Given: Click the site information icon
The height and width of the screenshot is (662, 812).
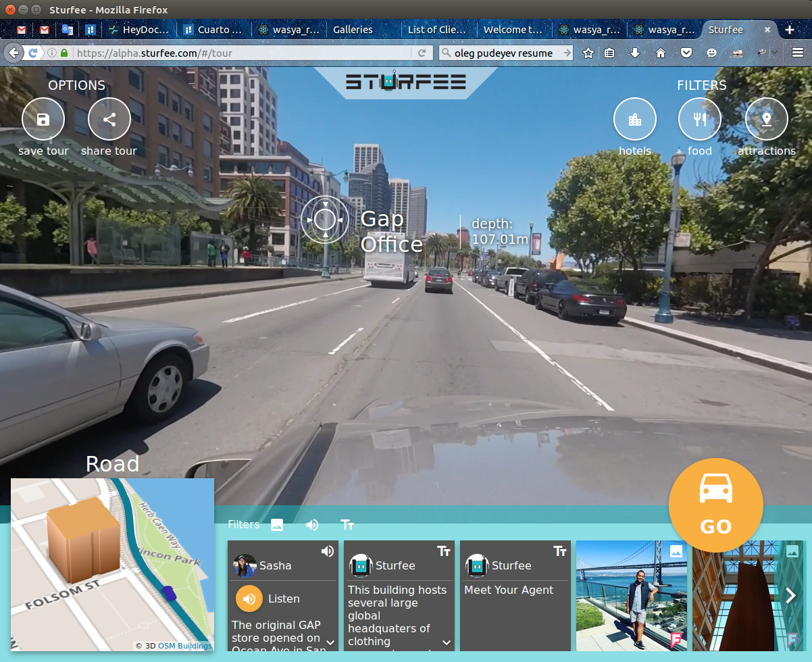Looking at the screenshot, I should pos(52,53).
